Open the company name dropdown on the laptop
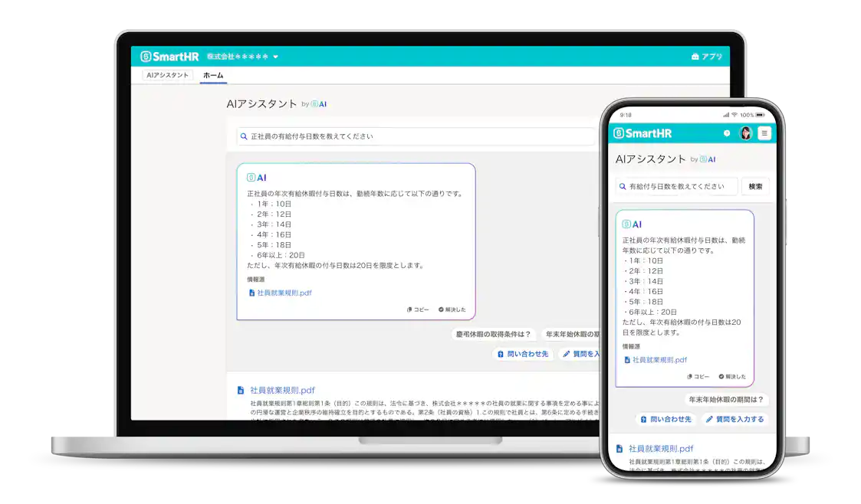 coord(242,57)
